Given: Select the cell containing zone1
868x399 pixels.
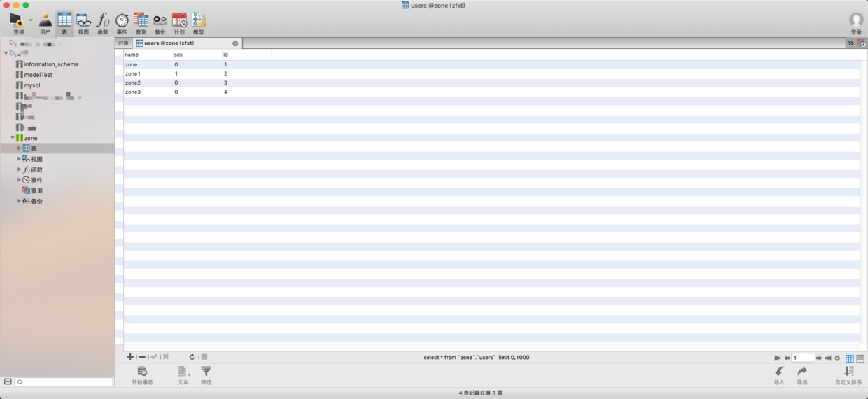Looking at the screenshot, I should [x=148, y=73].
